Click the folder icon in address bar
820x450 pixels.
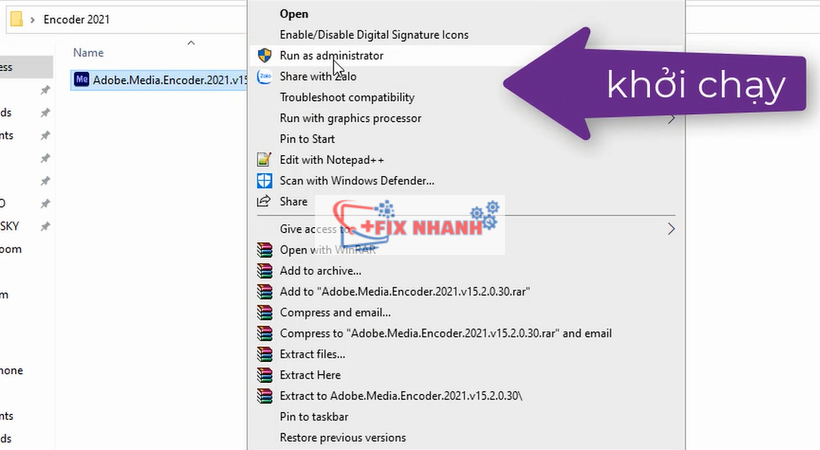pyautogui.click(x=16, y=19)
